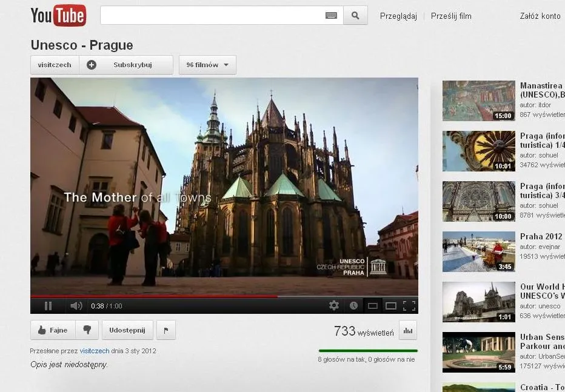This screenshot has height=392, width=565.
Task: Mute the video volume
Action: [x=76, y=306]
